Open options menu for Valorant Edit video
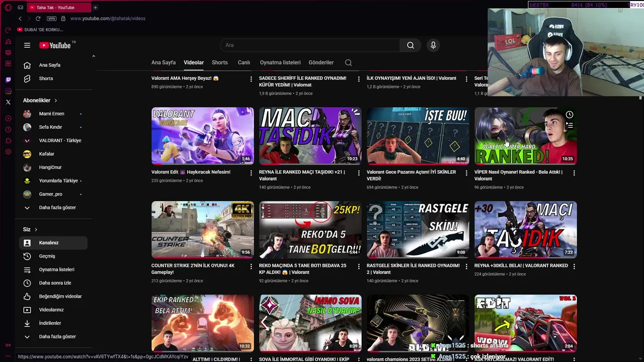 (x=251, y=173)
